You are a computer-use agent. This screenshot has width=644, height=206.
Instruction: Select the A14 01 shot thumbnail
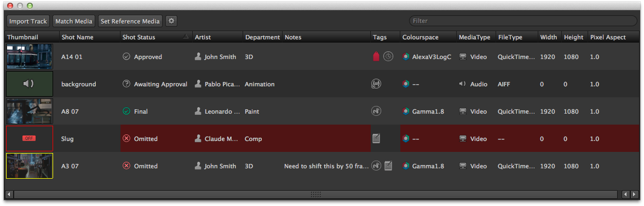(29, 56)
